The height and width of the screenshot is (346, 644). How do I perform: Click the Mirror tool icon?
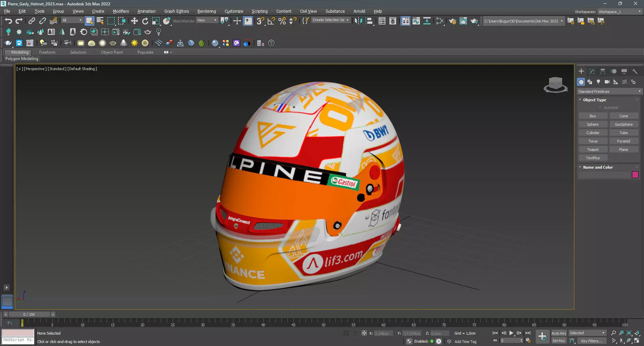[x=359, y=21]
